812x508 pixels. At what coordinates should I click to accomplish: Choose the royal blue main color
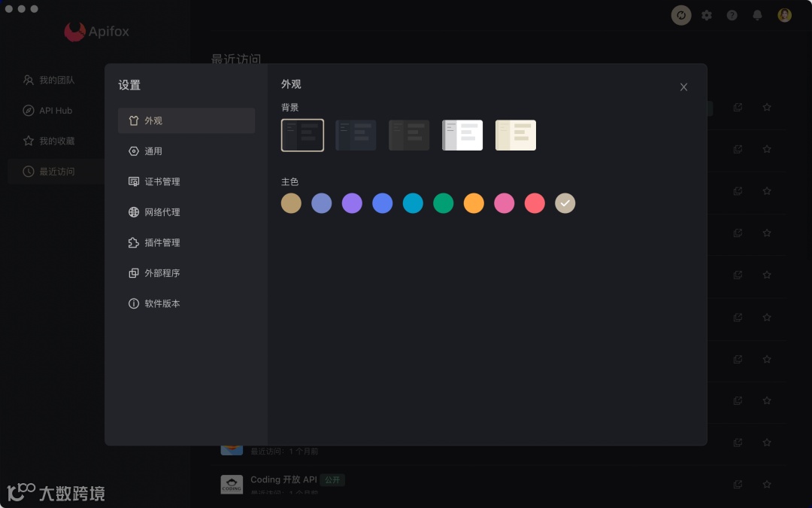coord(383,203)
